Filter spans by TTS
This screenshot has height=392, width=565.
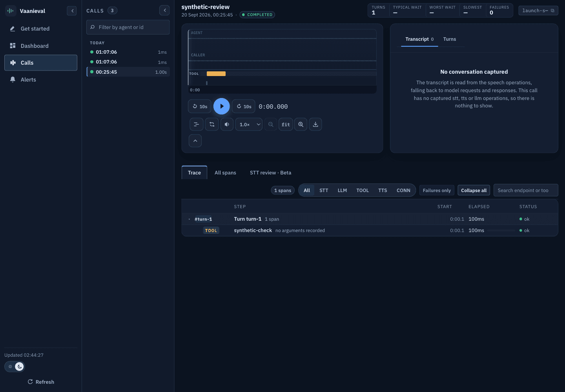pyautogui.click(x=383, y=191)
